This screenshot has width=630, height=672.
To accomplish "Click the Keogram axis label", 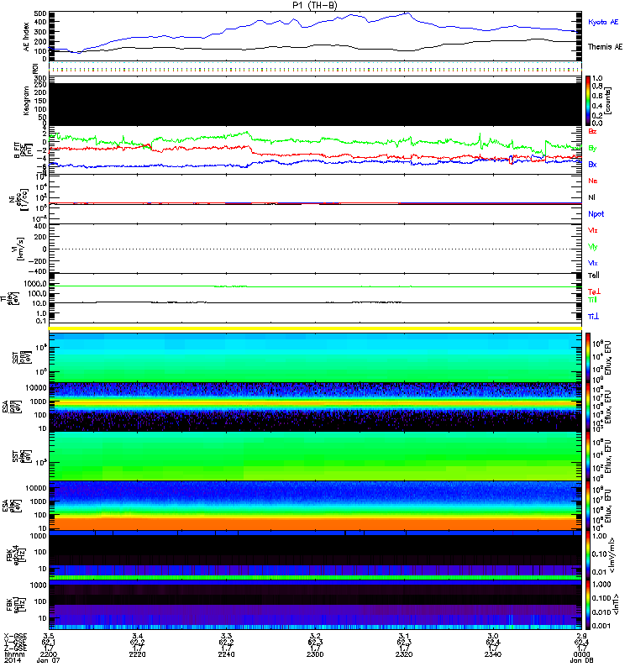I will pyautogui.click(x=26, y=101).
